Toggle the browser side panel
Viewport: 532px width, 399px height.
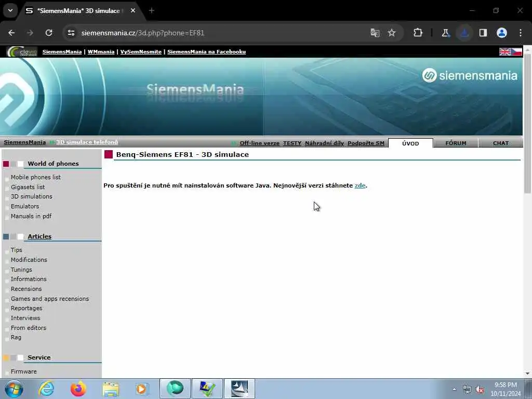(x=483, y=33)
